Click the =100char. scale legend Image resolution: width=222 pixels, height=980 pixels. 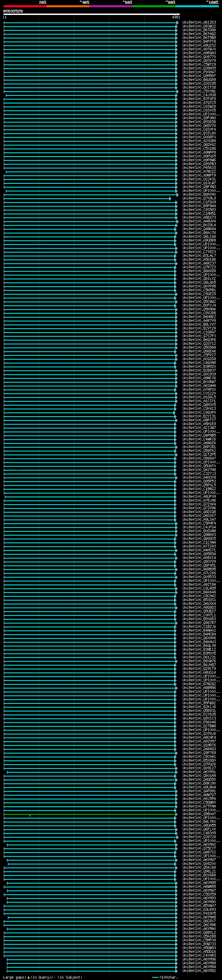pyautogui.click(x=165, y=977)
